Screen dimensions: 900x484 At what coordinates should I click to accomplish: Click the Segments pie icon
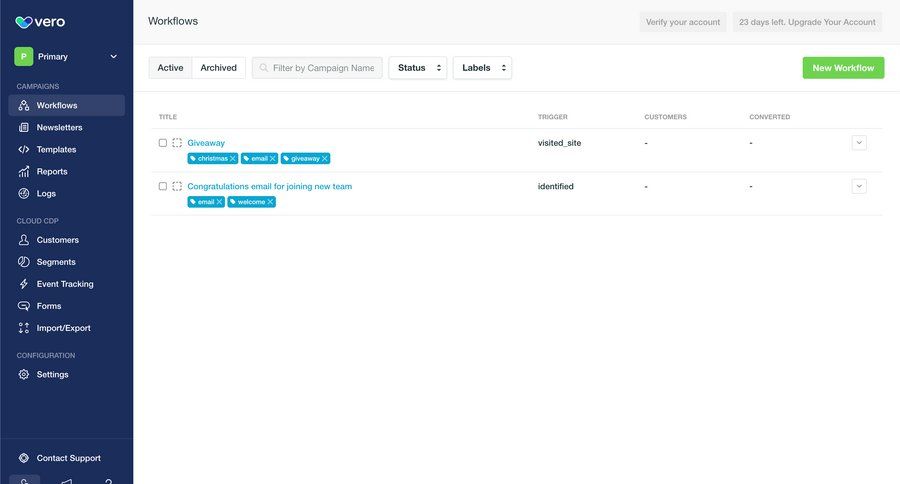[24, 262]
